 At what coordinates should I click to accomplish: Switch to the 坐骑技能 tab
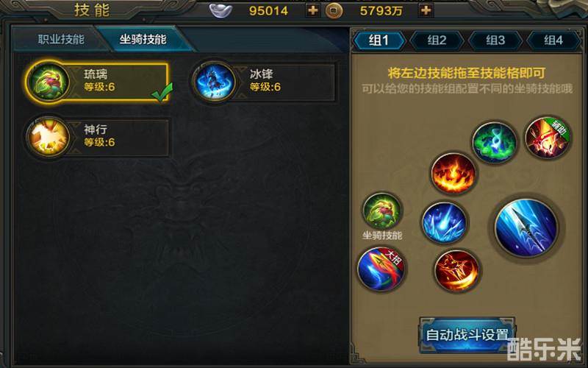pyautogui.click(x=143, y=39)
